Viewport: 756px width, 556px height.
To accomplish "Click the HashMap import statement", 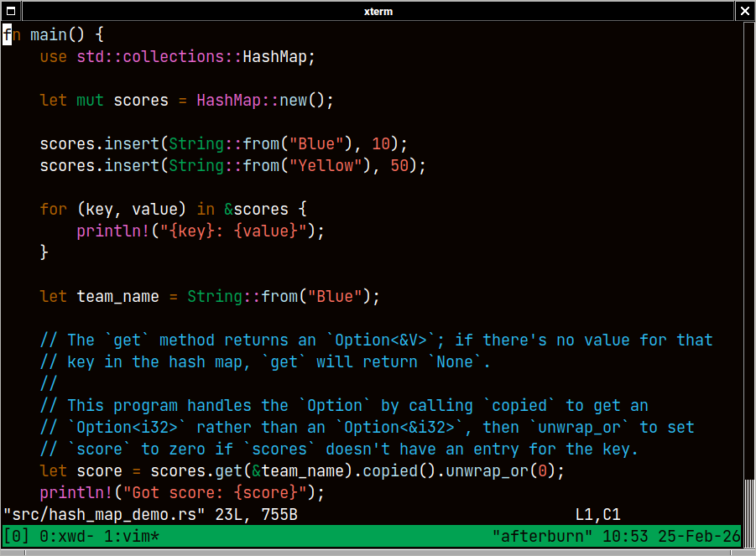I will tap(176, 56).
